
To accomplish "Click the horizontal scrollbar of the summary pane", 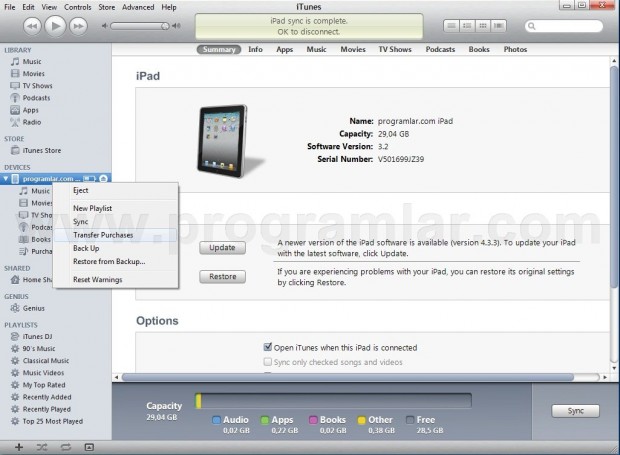I will point(348,377).
